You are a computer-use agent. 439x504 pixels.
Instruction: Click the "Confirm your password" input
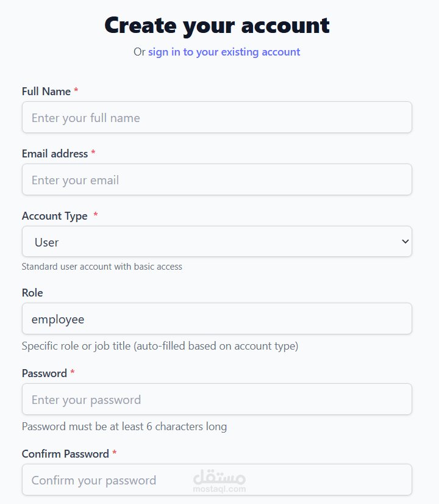(x=216, y=480)
